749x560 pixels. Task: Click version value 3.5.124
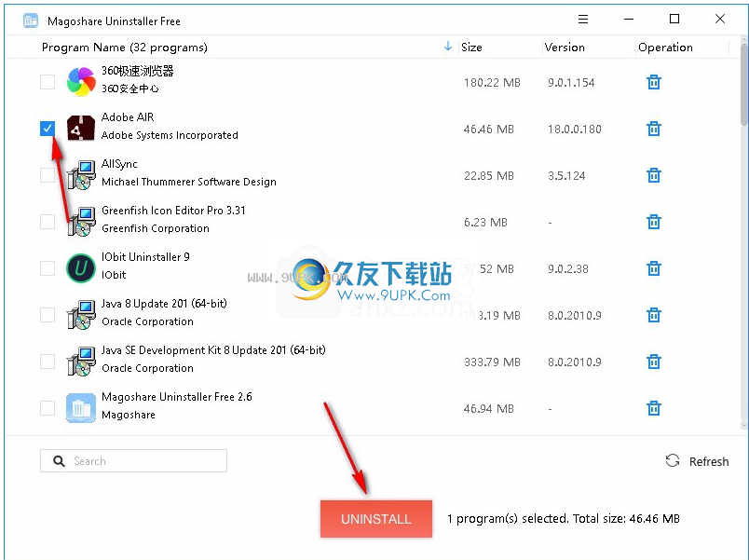(566, 176)
